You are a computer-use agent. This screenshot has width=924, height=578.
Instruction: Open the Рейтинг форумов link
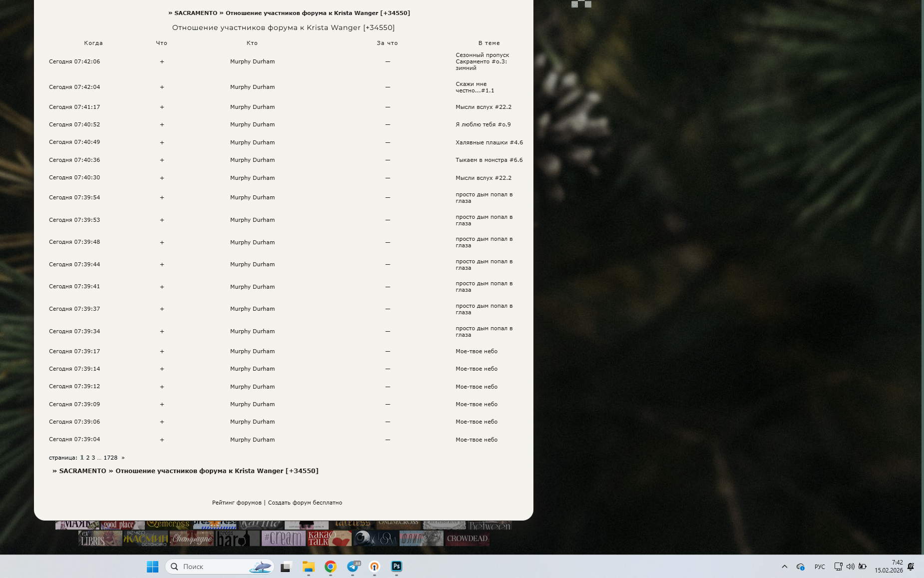click(x=237, y=503)
